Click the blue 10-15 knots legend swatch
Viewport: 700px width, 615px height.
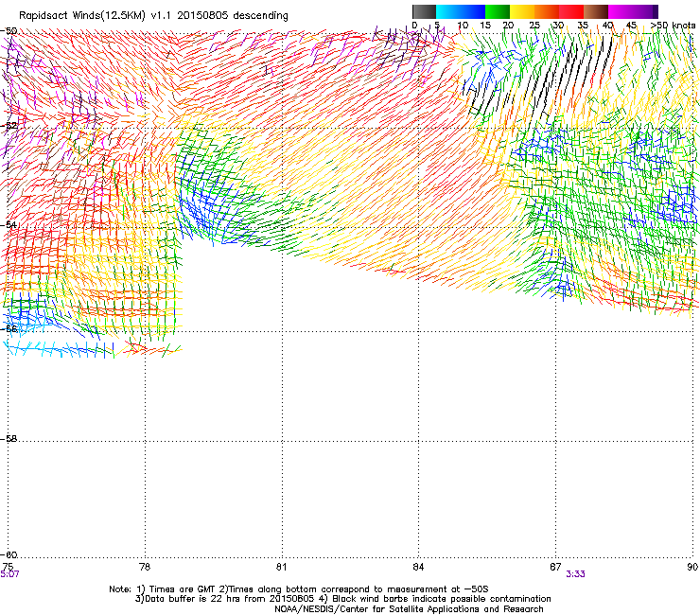click(x=473, y=11)
